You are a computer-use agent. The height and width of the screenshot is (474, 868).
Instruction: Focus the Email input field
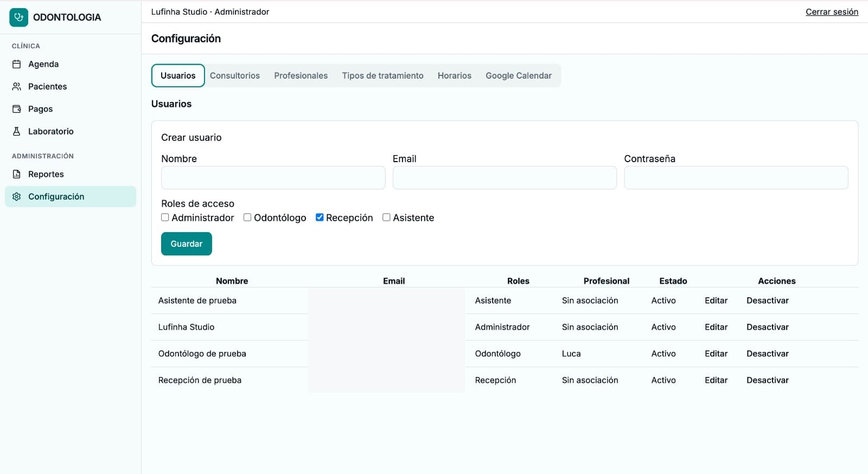(x=505, y=178)
